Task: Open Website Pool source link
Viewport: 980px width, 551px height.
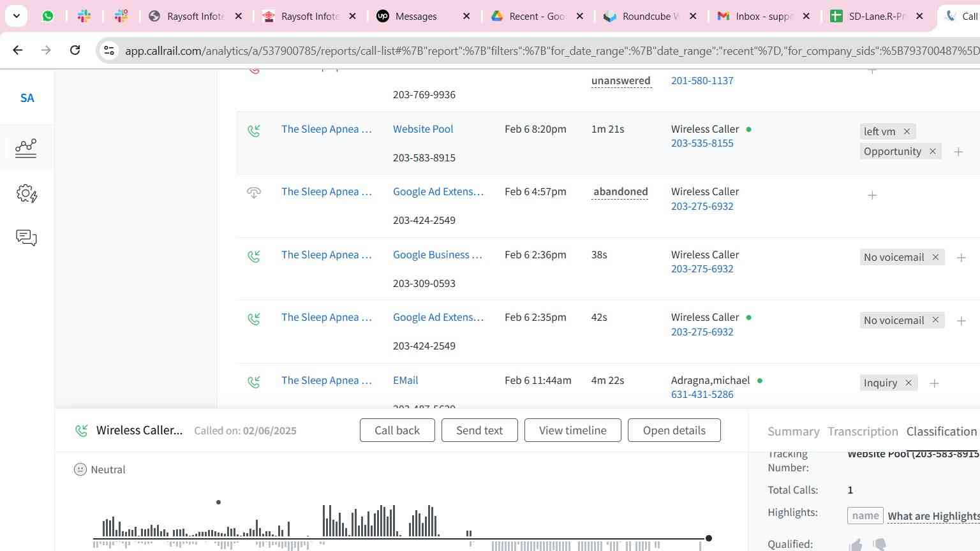Action: pos(423,129)
